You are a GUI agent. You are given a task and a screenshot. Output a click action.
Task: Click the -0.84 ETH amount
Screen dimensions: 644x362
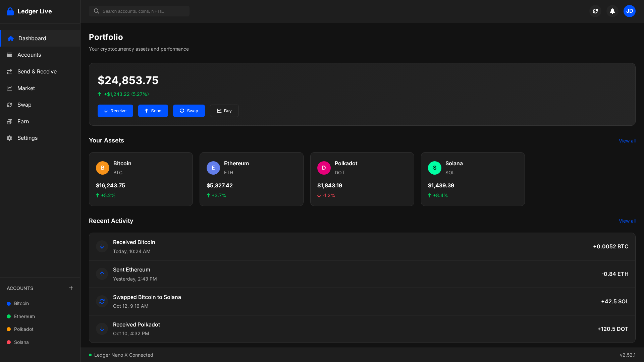(x=615, y=274)
